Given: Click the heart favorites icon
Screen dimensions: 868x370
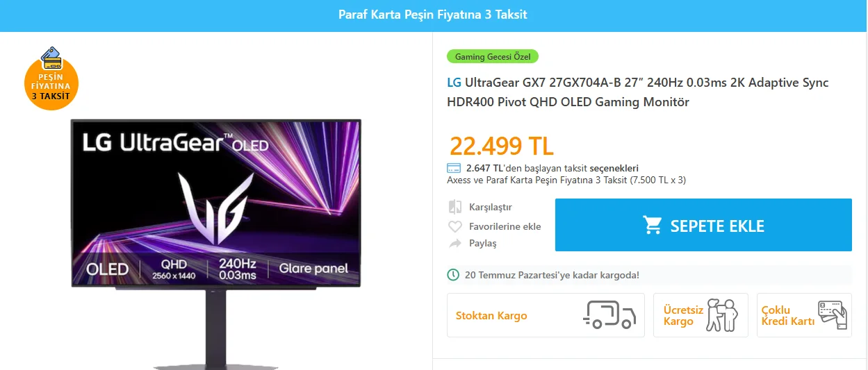Looking at the screenshot, I should (455, 226).
